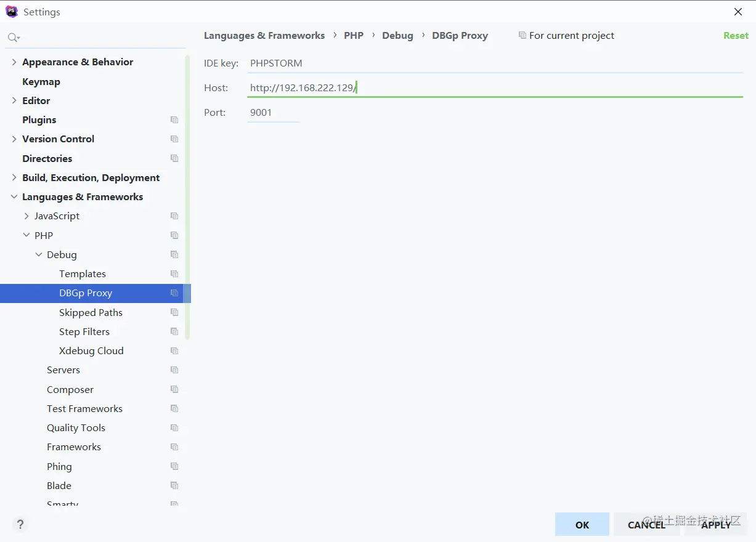
Task: Click the project-scope icon beside Templates
Action: point(174,274)
